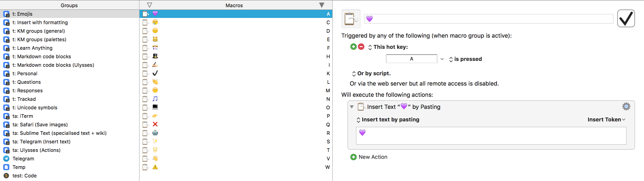This screenshot has height=181, width=644.
Task: Click the Telegram group icon
Action: pos(6,159)
